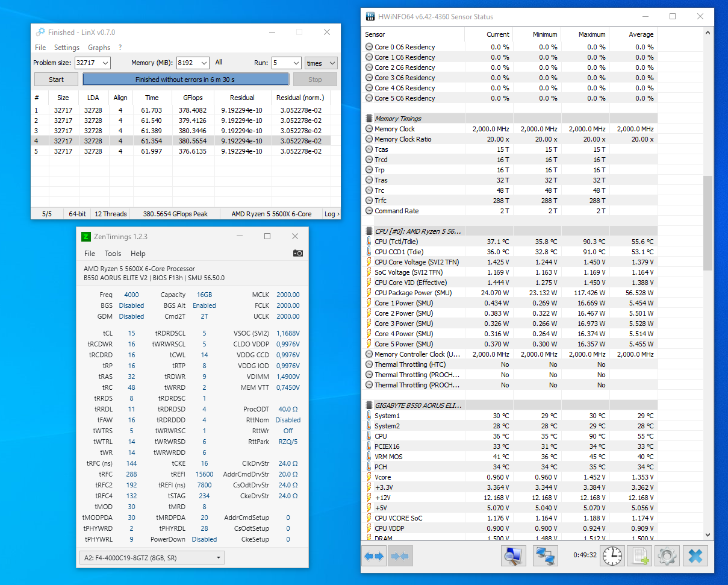Select the Trfc row in HWiNFO
This screenshot has width=728, height=585.
point(509,201)
